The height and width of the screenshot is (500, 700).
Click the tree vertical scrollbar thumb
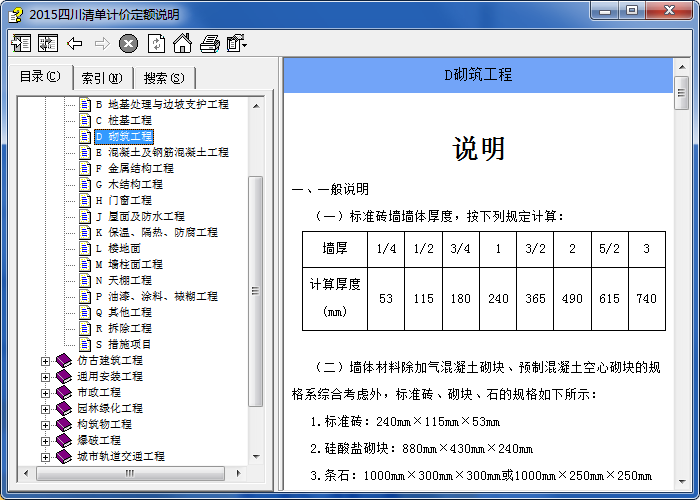pos(255,291)
